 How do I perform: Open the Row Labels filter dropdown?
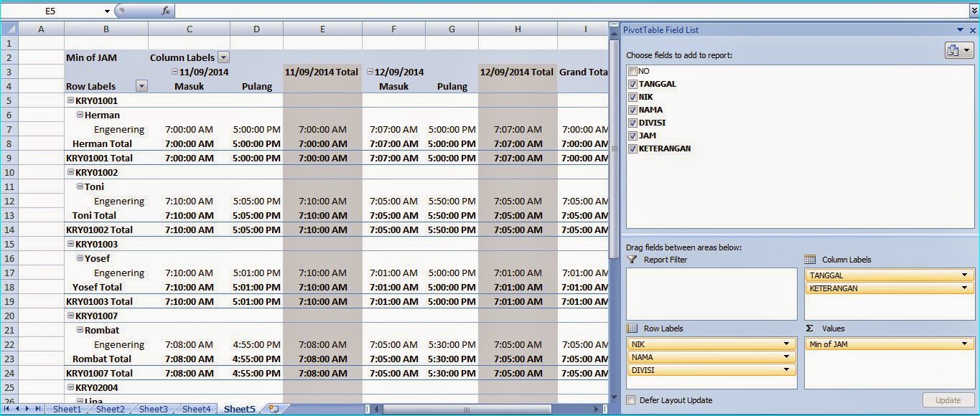[141, 86]
